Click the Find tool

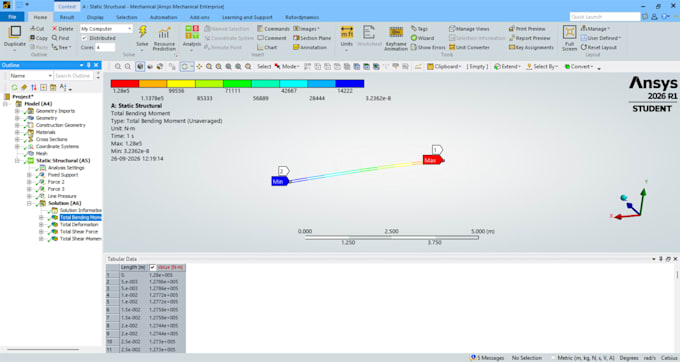click(60, 38)
